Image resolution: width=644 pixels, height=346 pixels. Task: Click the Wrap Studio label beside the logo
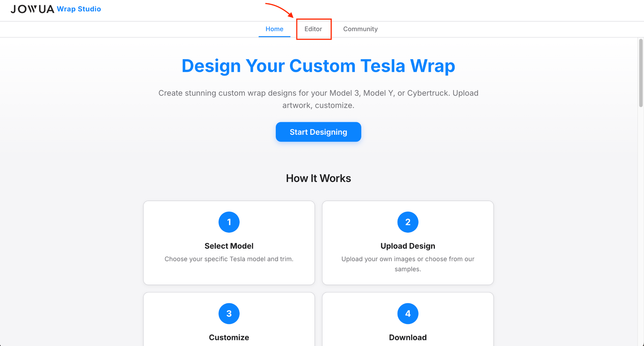tap(79, 9)
